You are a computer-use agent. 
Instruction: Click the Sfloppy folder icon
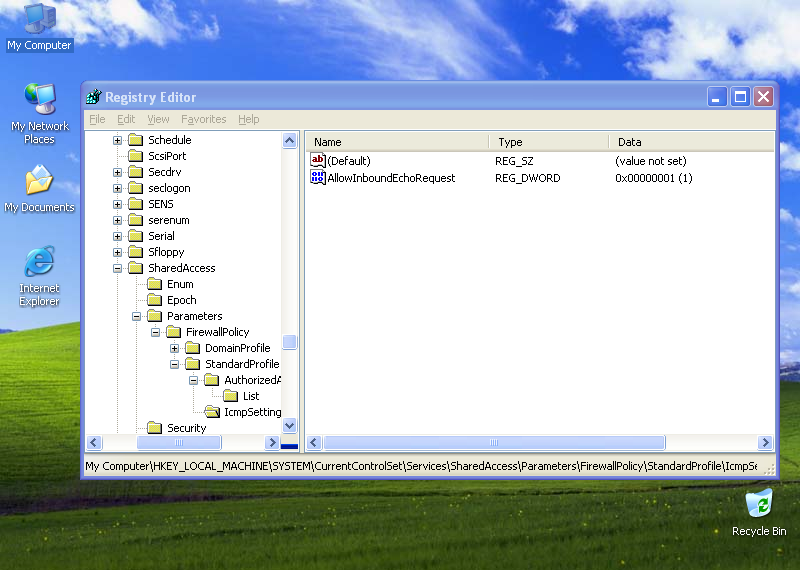(x=136, y=252)
